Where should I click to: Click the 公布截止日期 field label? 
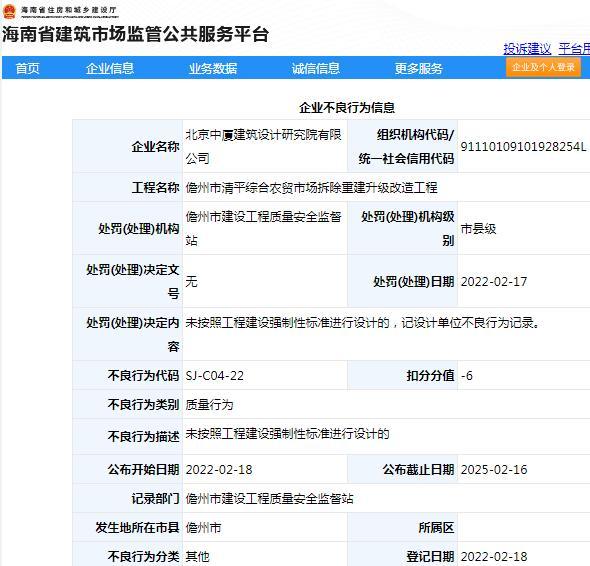(x=418, y=470)
